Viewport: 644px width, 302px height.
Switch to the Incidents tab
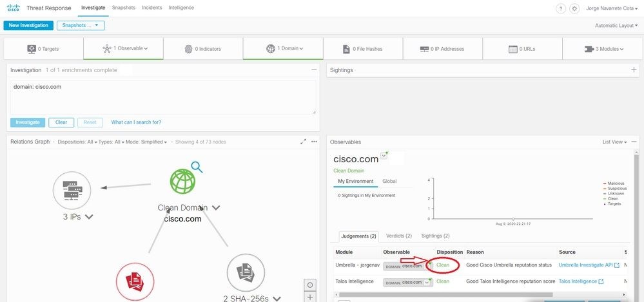152,8
